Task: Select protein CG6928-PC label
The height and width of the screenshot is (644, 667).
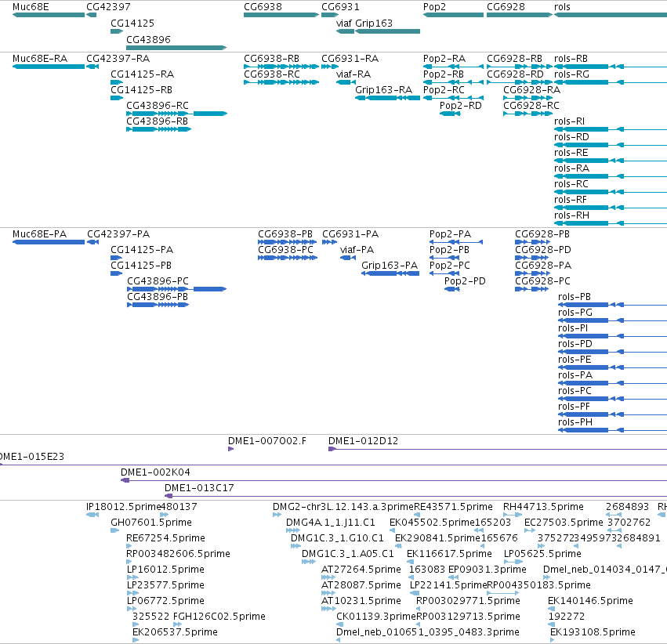Action: (543, 281)
